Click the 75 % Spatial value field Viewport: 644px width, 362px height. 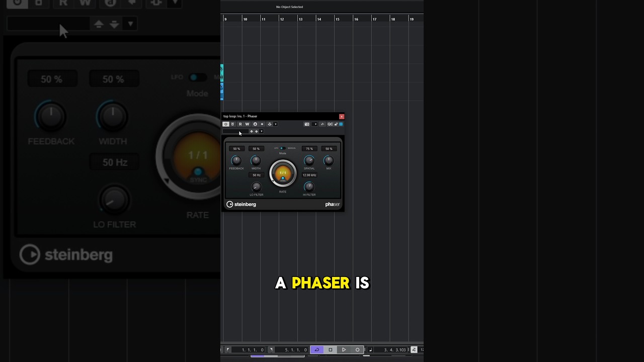[x=309, y=149]
